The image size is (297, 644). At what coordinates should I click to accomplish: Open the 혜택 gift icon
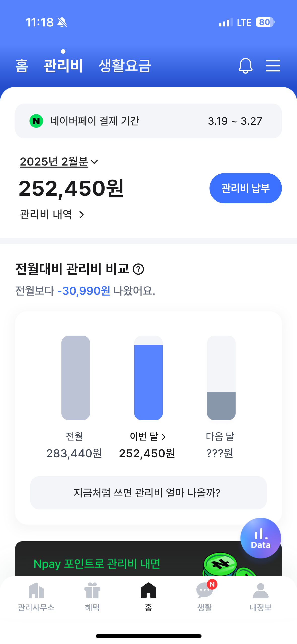coord(92,591)
